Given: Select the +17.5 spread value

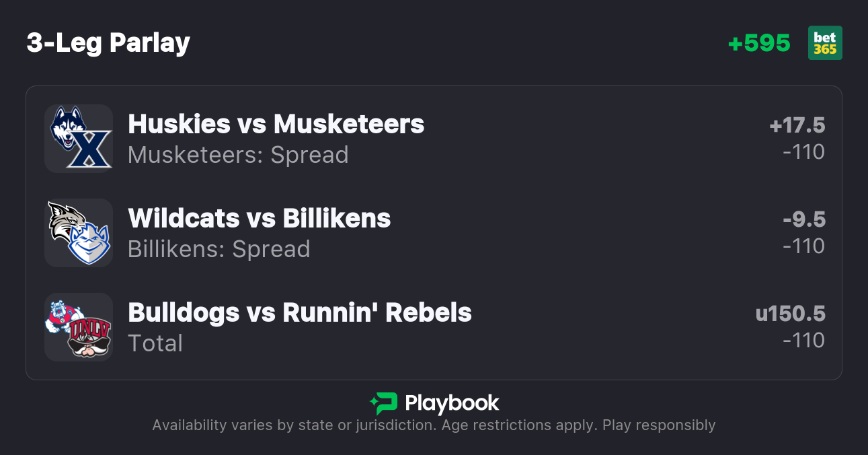Looking at the screenshot, I should pos(797,125).
